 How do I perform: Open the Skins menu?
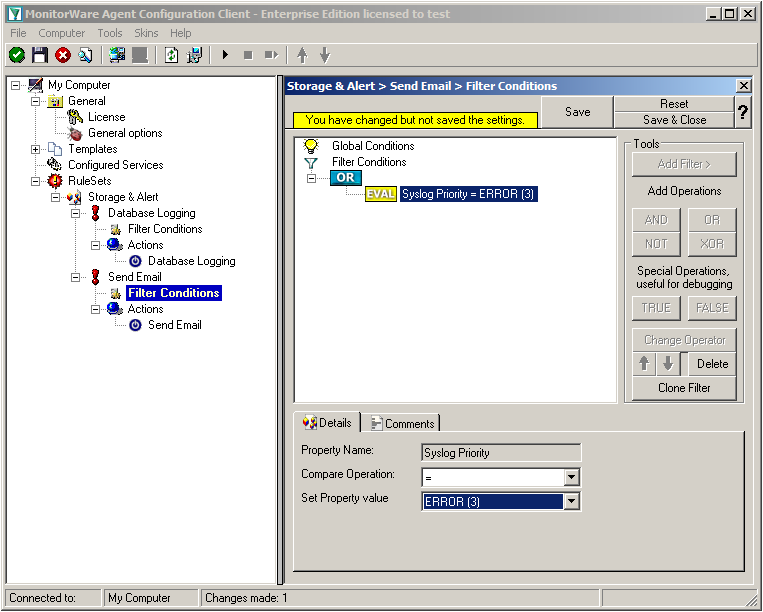pyautogui.click(x=146, y=33)
